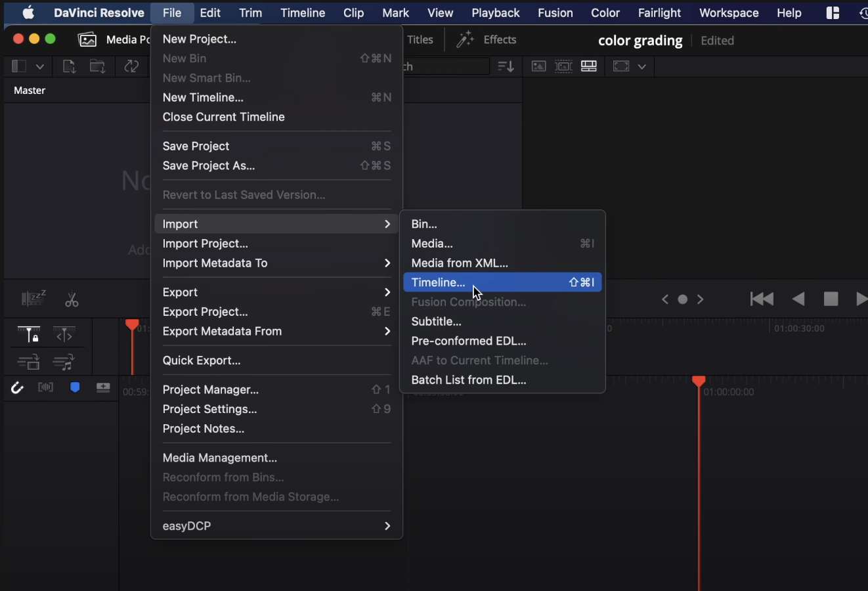Image resolution: width=868 pixels, height=591 pixels.
Task: Select Quick Export...
Action: [276, 361]
